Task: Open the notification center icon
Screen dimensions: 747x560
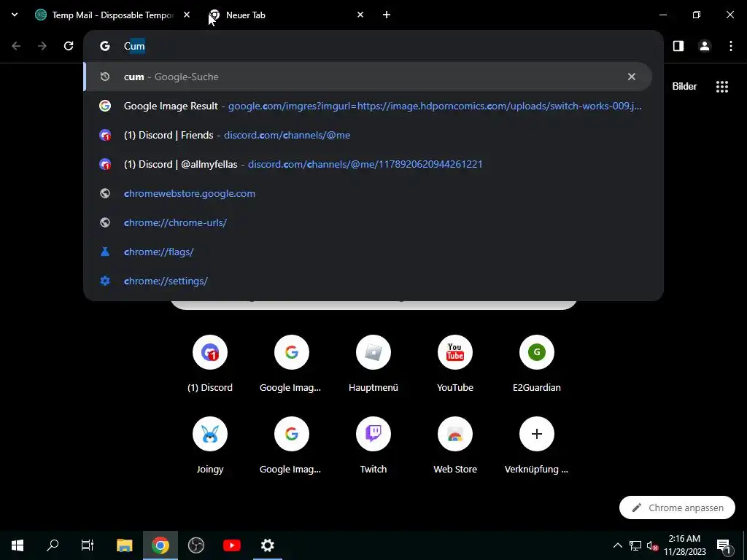Action: pyautogui.click(x=724, y=545)
